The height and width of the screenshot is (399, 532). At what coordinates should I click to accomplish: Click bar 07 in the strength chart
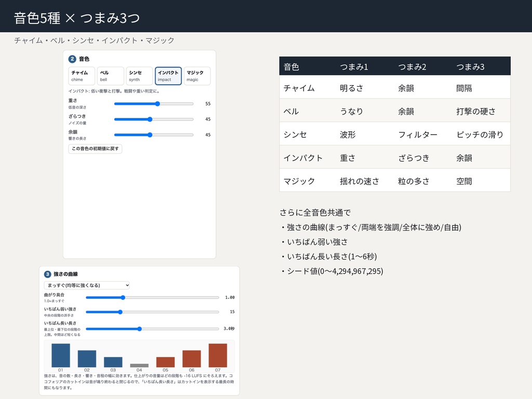pyautogui.click(x=218, y=355)
